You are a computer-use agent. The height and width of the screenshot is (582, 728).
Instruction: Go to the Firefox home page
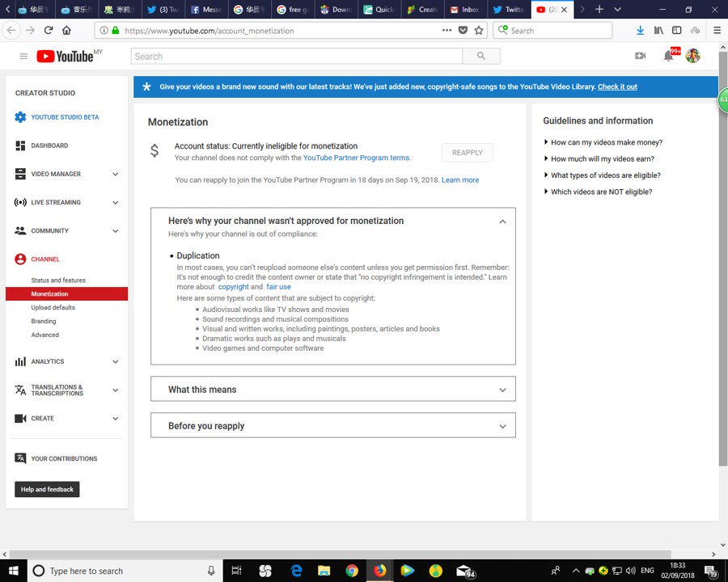pyautogui.click(x=66, y=30)
